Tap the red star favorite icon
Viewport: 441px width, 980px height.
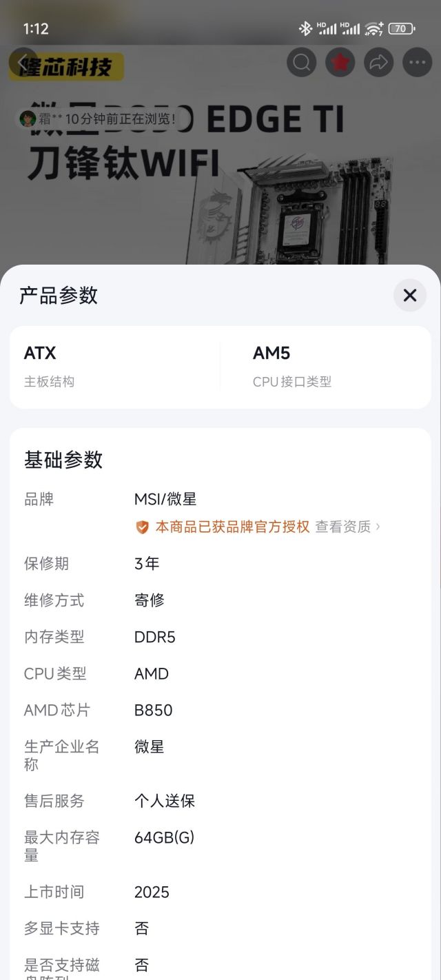click(340, 62)
